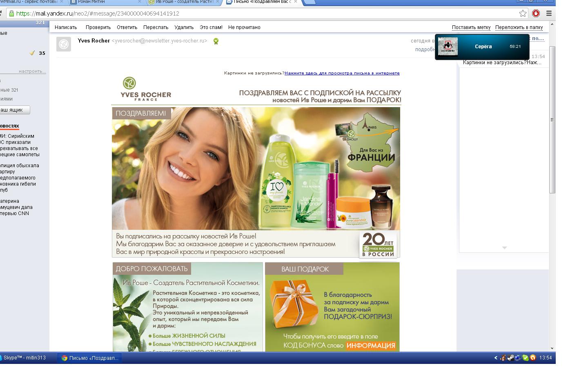Open link to view email on the internet
Image resolution: width=588 pixels, height=368 pixels.
pyautogui.click(x=342, y=73)
